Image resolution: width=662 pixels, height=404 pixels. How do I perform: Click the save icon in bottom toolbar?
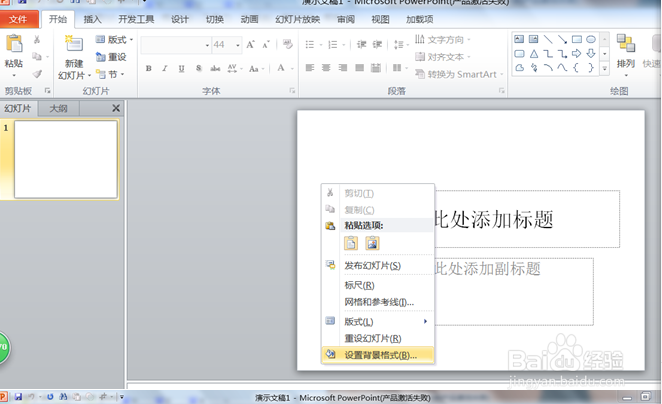[x=18, y=397]
